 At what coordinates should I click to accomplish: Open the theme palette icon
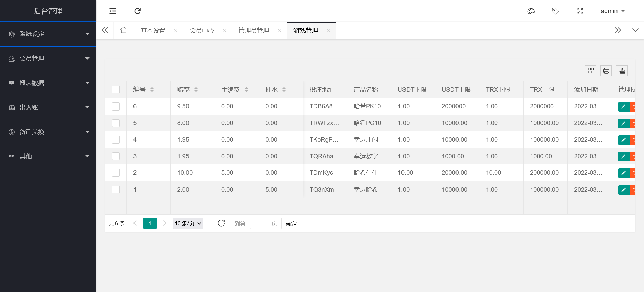coord(531,11)
